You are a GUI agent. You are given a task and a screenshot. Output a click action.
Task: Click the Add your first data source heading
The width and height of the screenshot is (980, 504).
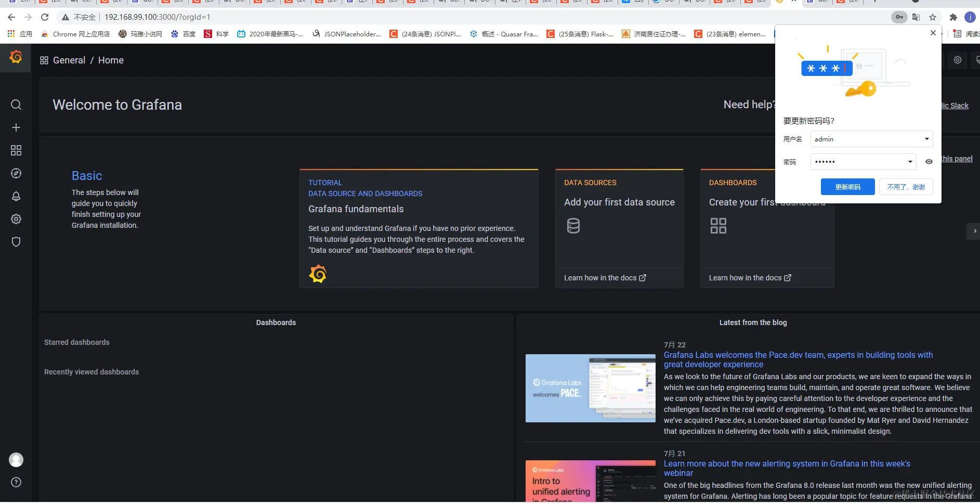pyautogui.click(x=619, y=202)
